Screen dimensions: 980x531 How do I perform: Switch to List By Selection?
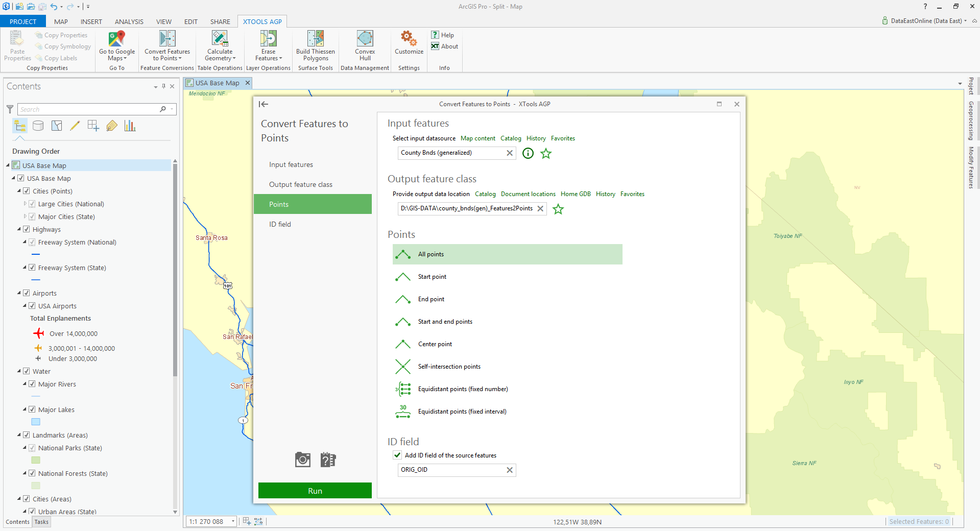(57, 126)
